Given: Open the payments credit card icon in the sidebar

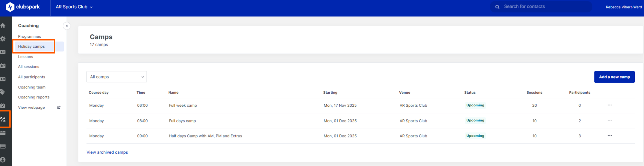Looking at the screenshot, I should tap(3, 146).
